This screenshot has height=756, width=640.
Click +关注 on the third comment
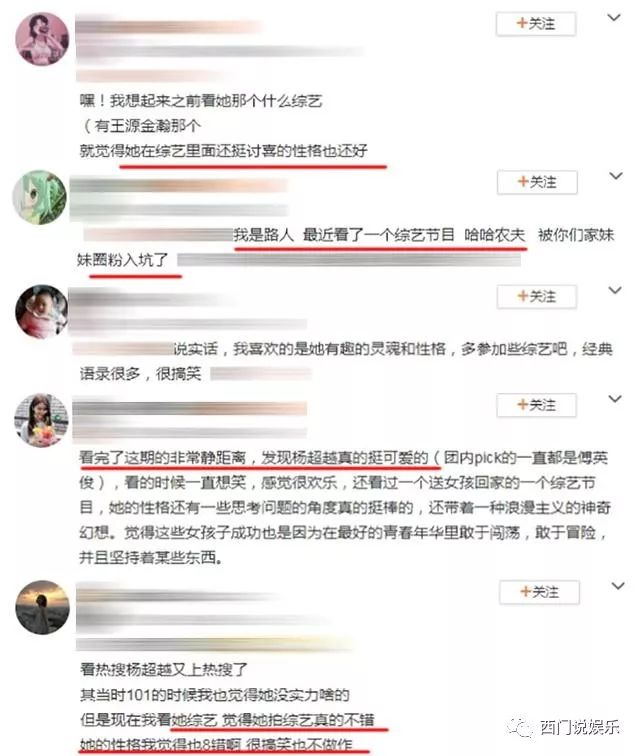[536, 297]
